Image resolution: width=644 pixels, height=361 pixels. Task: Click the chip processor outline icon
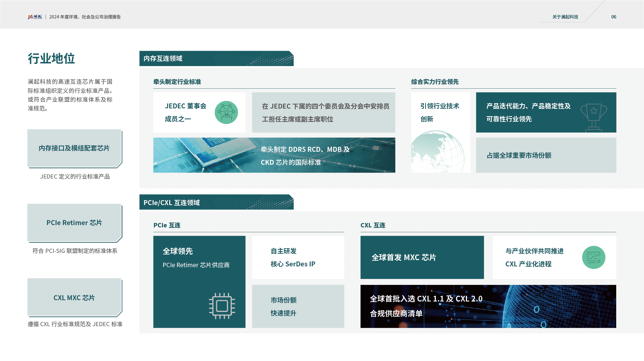pos(222,306)
